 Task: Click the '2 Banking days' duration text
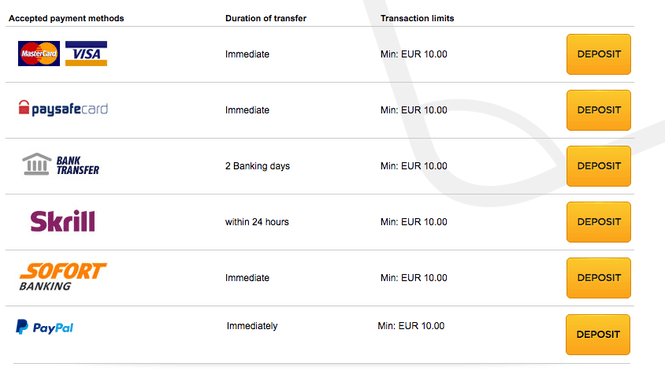[257, 166]
